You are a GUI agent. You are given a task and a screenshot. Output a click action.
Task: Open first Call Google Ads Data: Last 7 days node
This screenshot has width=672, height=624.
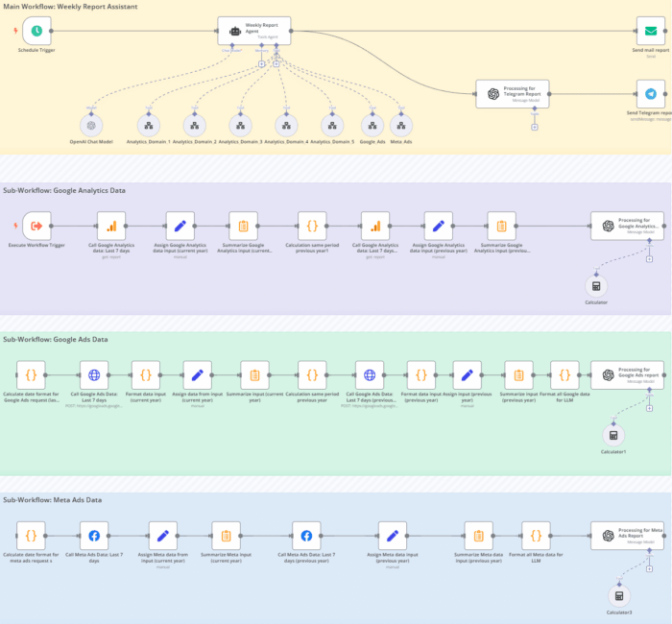[x=94, y=375]
